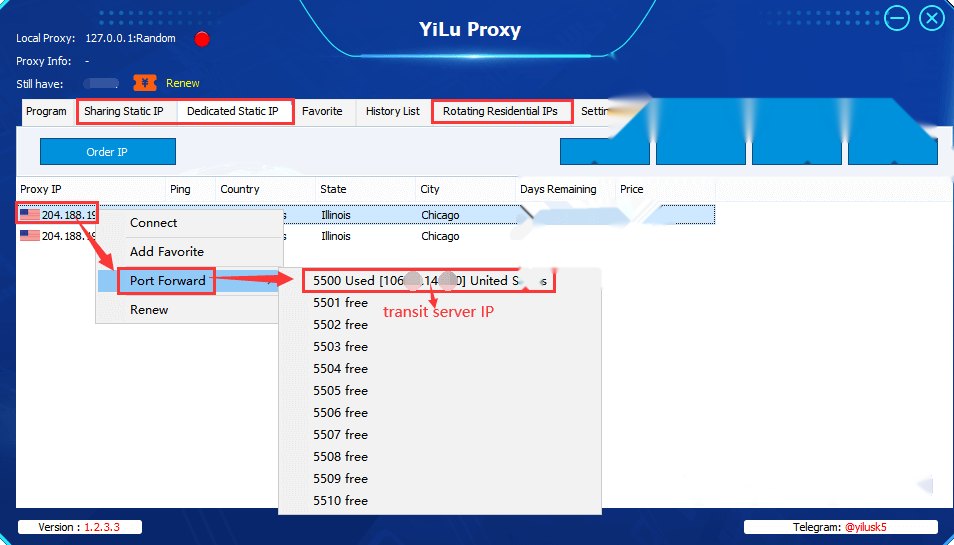Click the red local proxy status indicator
The height and width of the screenshot is (545, 954).
(x=202, y=39)
